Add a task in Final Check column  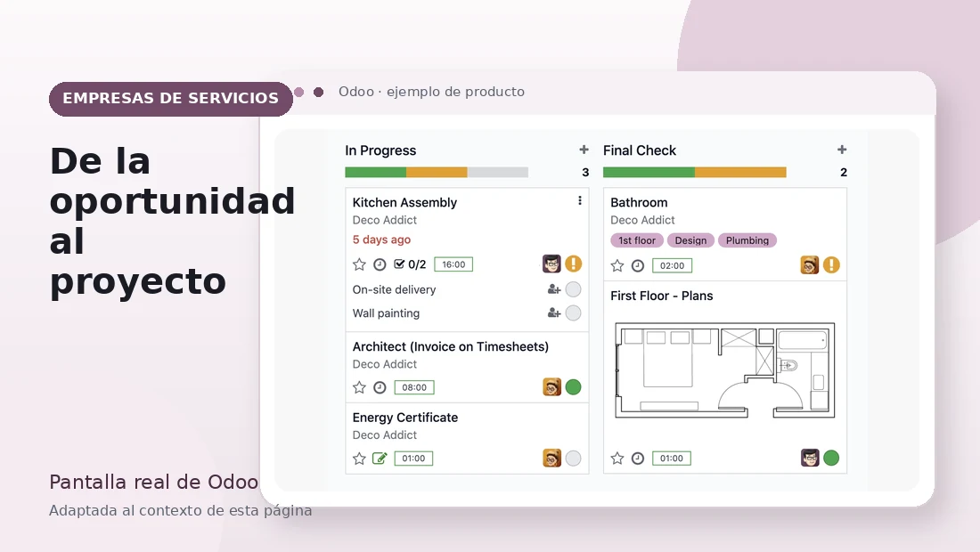842,150
